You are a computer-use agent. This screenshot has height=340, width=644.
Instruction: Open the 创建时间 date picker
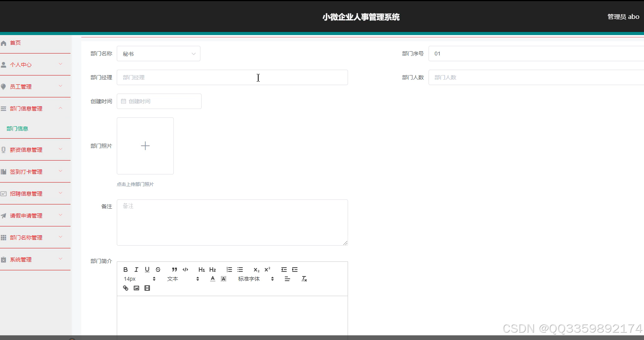coord(159,101)
